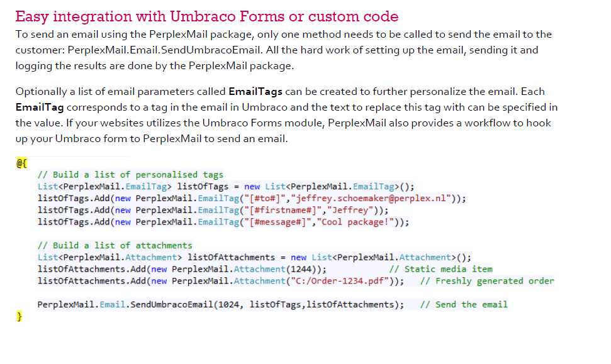Click the email ID "1024" in SendUmbracoEmail call
The image size is (611, 364).
[229, 304]
